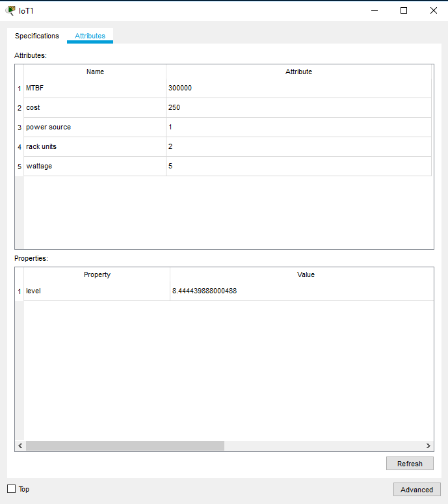Select the wattage name cell

[95, 166]
